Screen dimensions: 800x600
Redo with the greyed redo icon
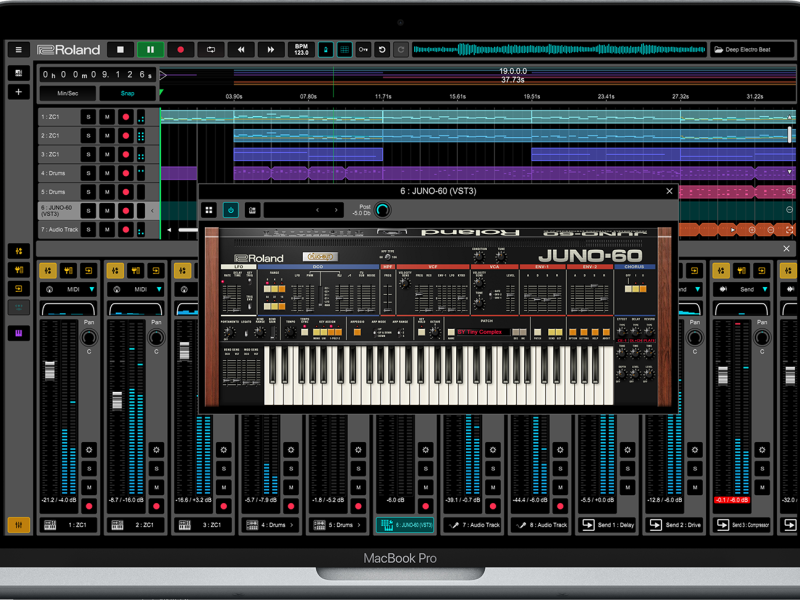click(401, 49)
